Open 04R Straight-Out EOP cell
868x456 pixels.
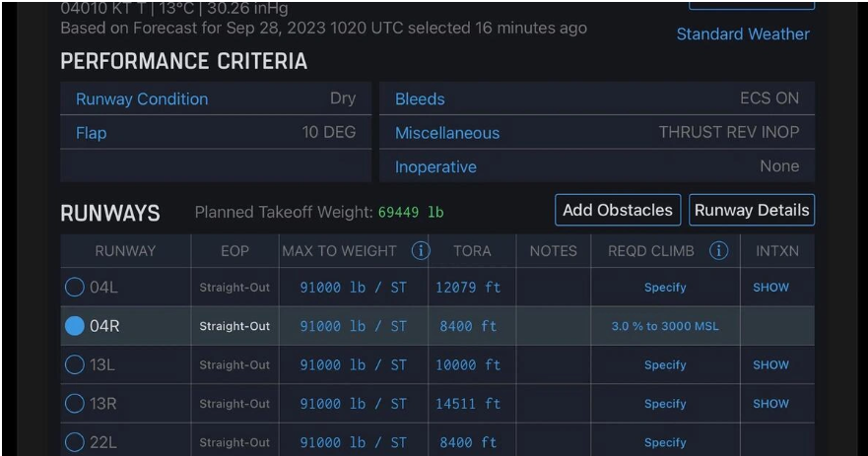[x=234, y=326]
